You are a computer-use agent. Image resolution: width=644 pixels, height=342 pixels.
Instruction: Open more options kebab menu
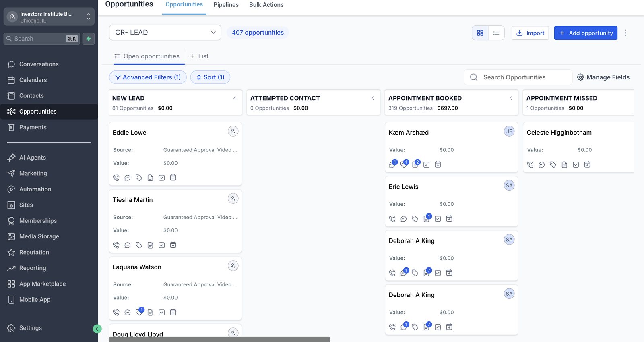pyautogui.click(x=625, y=33)
